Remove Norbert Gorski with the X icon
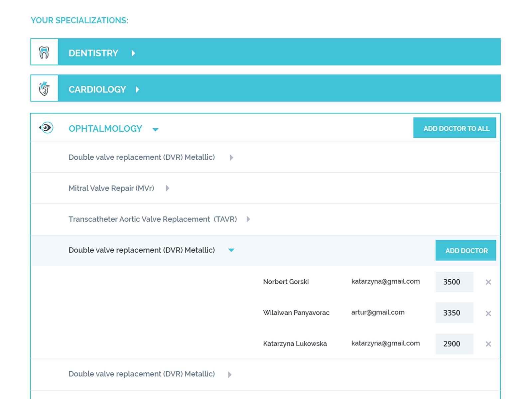 point(488,282)
